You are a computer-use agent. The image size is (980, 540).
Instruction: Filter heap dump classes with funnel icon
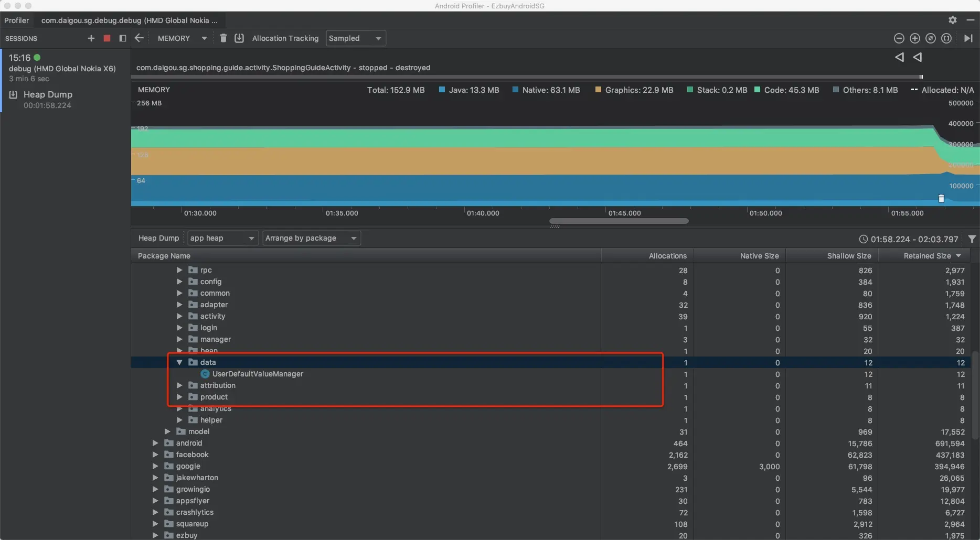[972, 239]
